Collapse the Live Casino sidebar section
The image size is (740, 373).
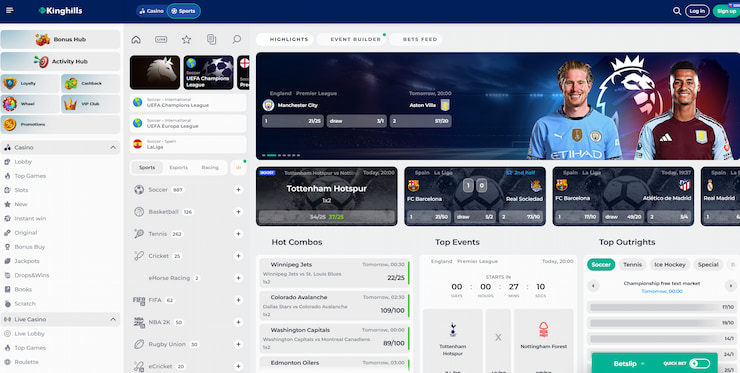[113, 320]
